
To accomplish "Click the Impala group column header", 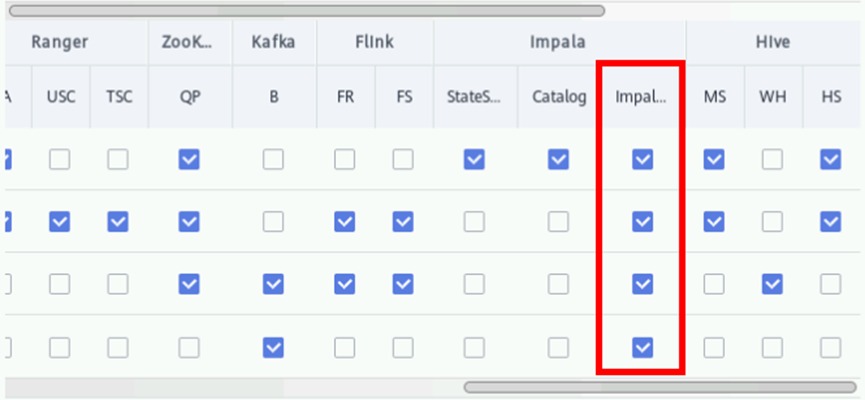I will (x=558, y=43).
